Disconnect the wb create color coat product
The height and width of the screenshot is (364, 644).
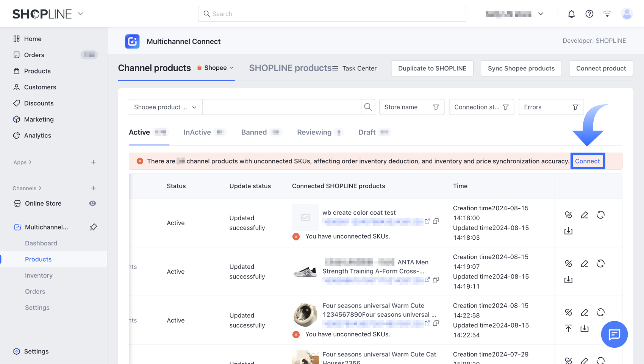(x=568, y=215)
